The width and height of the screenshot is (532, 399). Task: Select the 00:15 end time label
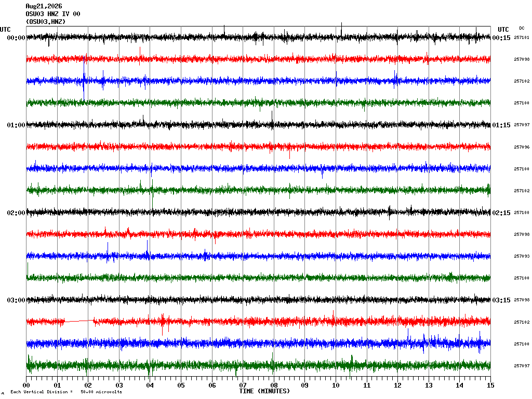click(501, 37)
